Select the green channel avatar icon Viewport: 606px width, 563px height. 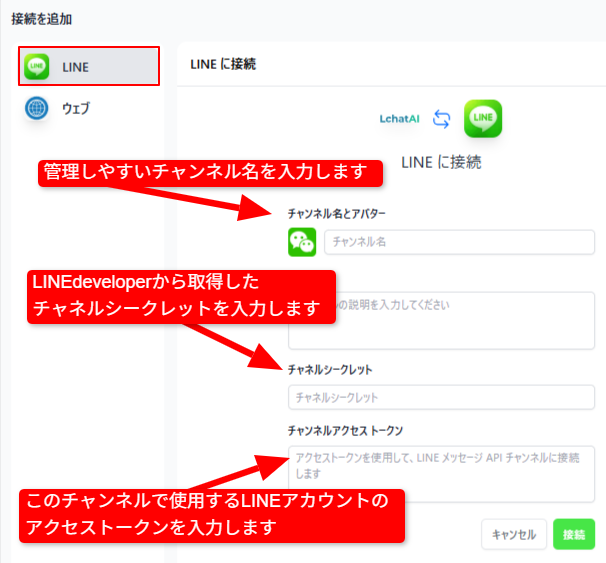click(302, 242)
